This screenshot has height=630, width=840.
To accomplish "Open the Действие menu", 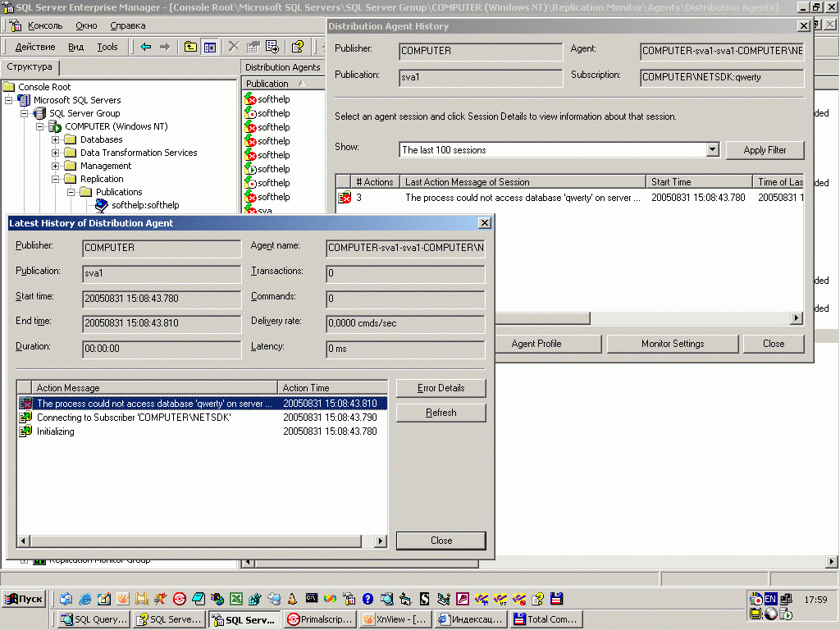I will pyautogui.click(x=34, y=47).
